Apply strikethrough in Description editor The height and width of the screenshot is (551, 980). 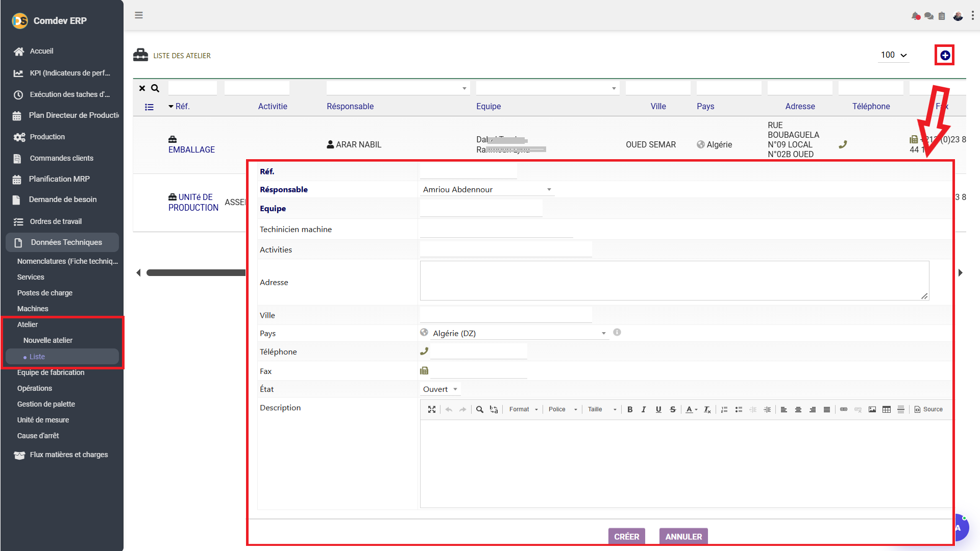coord(673,409)
